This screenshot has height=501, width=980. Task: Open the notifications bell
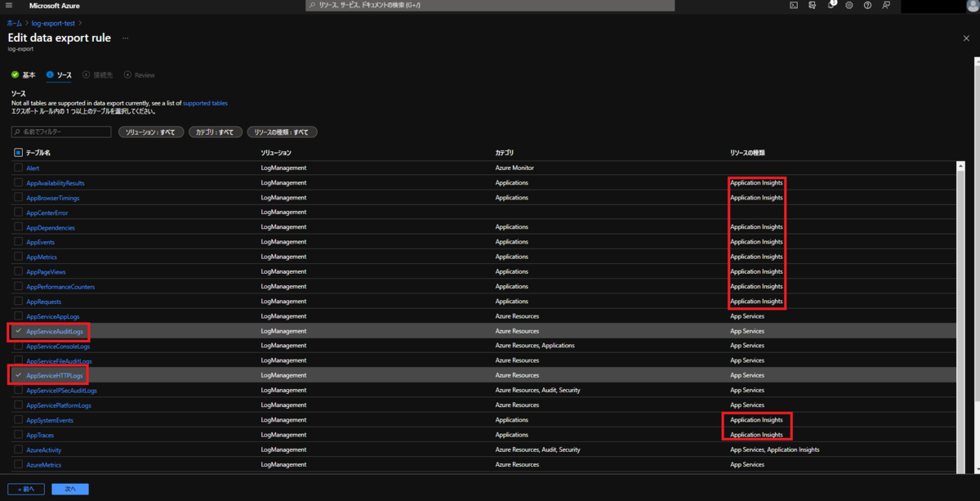831,6
